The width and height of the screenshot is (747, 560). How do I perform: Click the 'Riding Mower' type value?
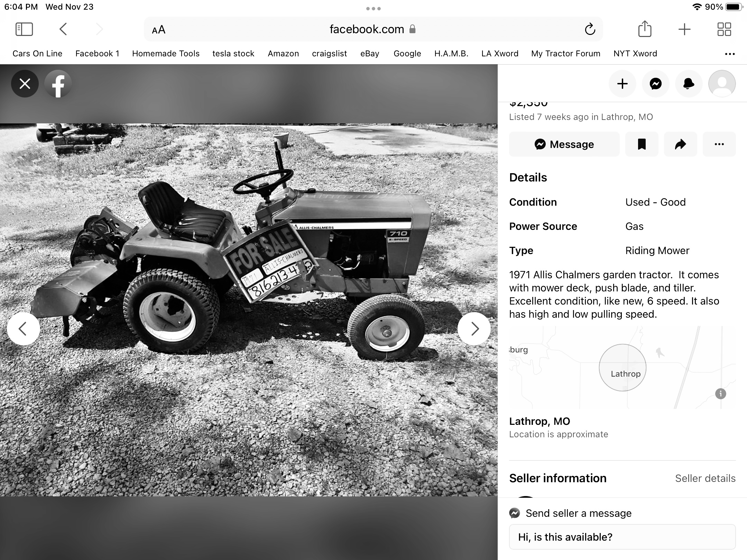pyautogui.click(x=657, y=251)
